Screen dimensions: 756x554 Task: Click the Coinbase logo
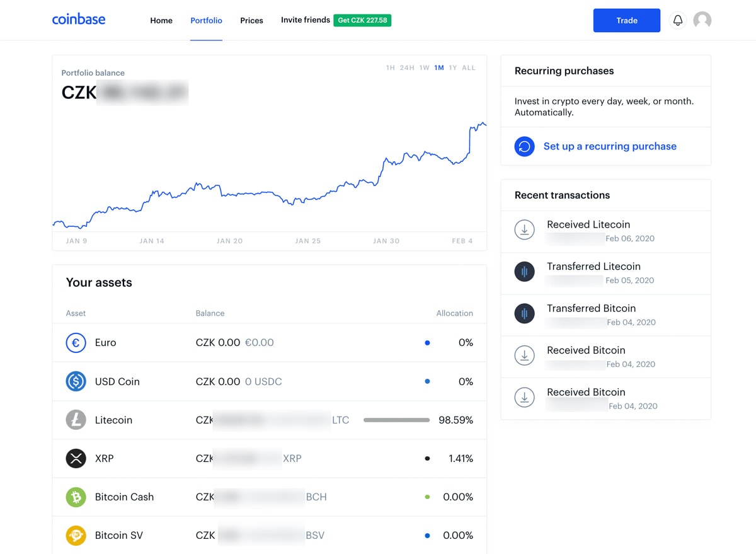pyautogui.click(x=79, y=19)
